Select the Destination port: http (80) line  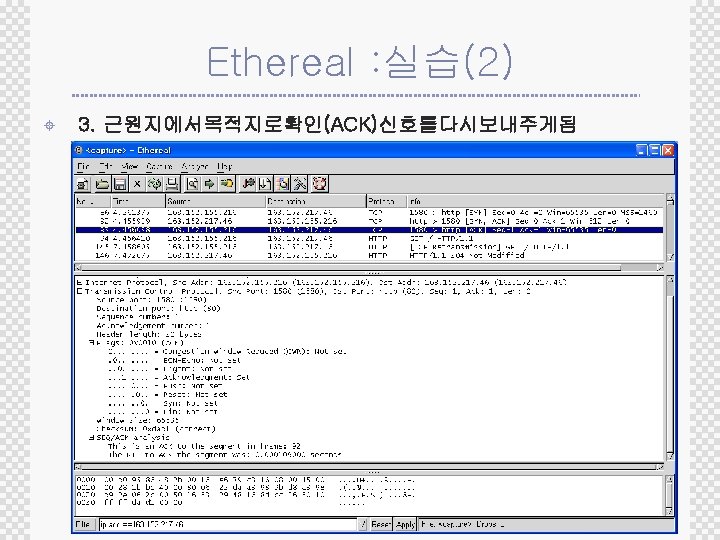tap(158, 309)
